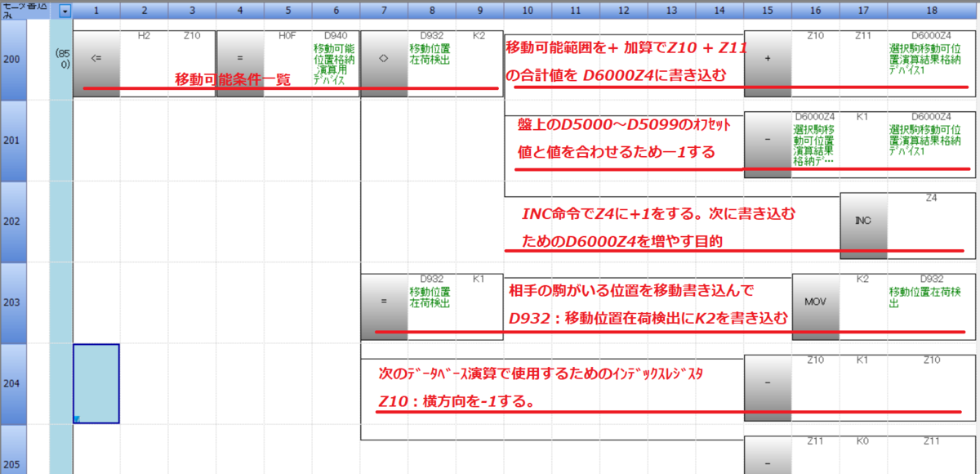This screenshot has width=980, height=474.
Task: Click column header 15
Action: 768,11
